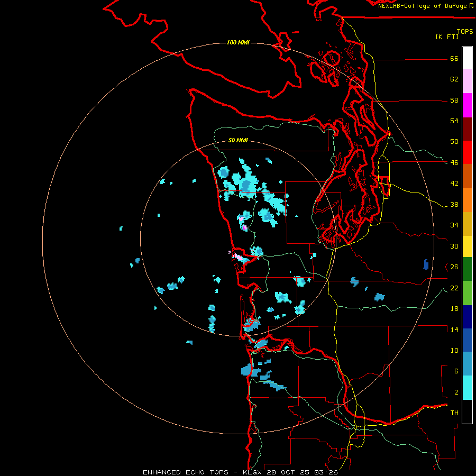
Task: Select the 100 NMI range ring label
Action: coord(238,42)
